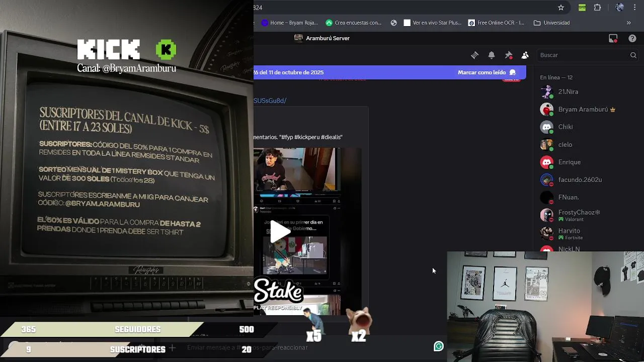Viewport: 644px width, 362px height.
Task: Open the Discord inbox icon
Action: (613, 38)
